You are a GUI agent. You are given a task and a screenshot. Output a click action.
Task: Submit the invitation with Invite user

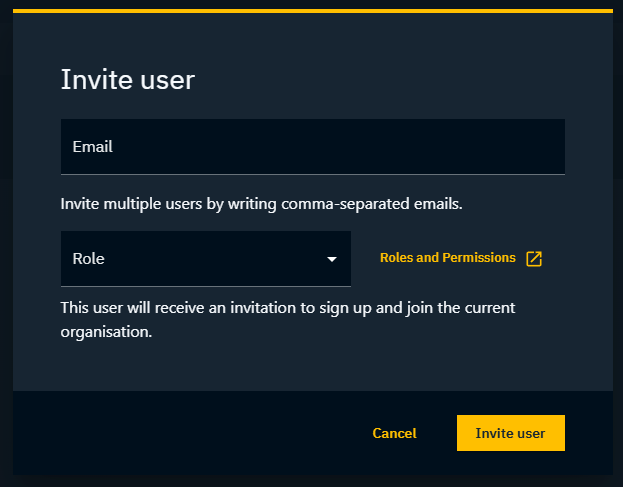pyautogui.click(x=510, y=433)
